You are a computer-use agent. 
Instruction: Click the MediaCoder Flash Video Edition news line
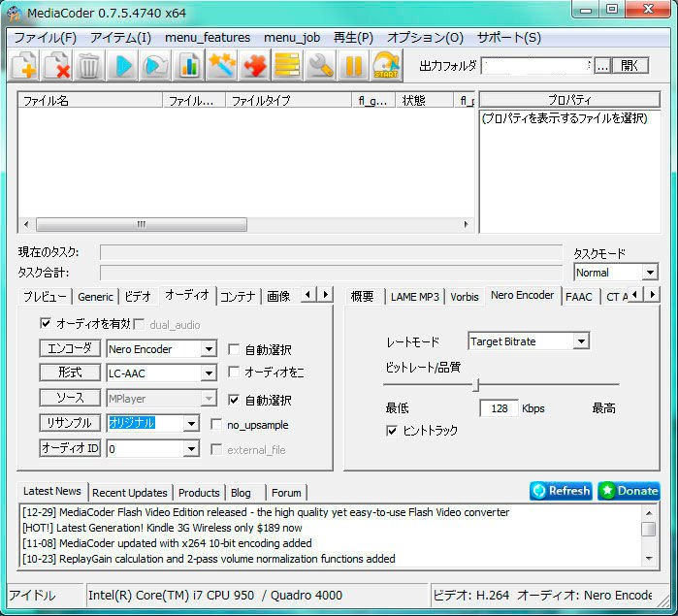(x=266, y=512)
